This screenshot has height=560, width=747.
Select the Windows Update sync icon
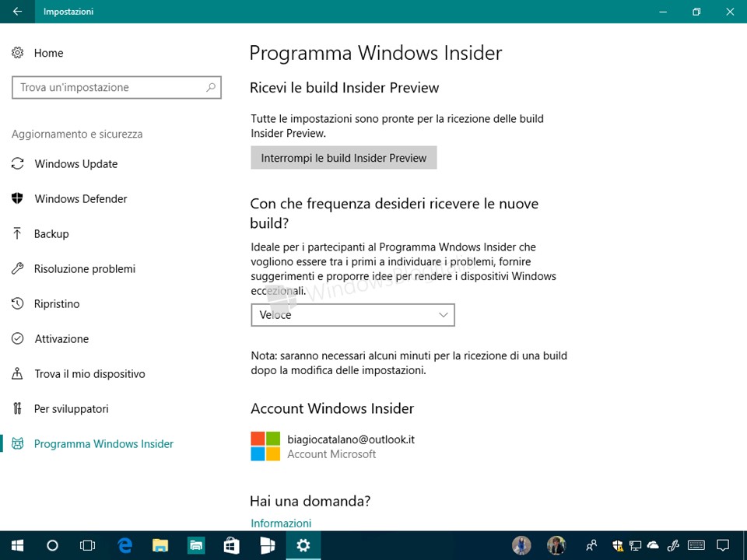coord(18,164)
